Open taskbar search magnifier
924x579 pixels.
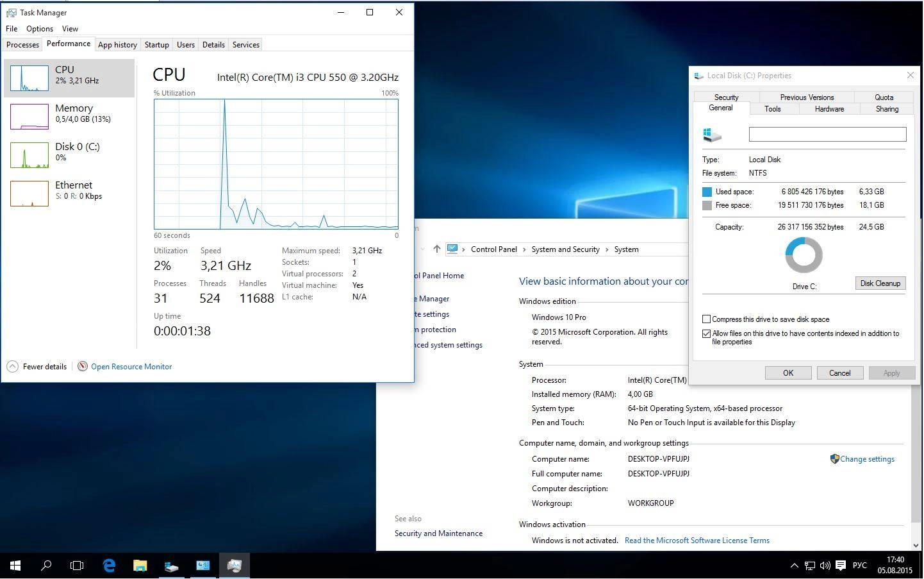click(x=46, y=565)
